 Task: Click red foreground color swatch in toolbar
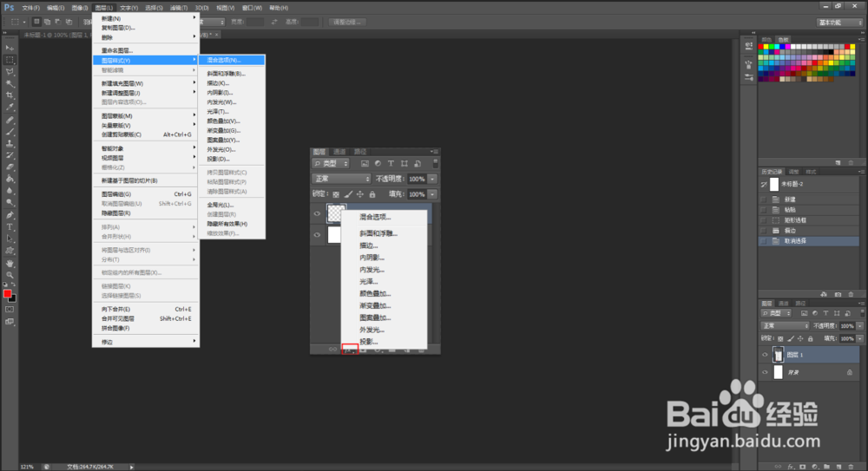point(7,293)
